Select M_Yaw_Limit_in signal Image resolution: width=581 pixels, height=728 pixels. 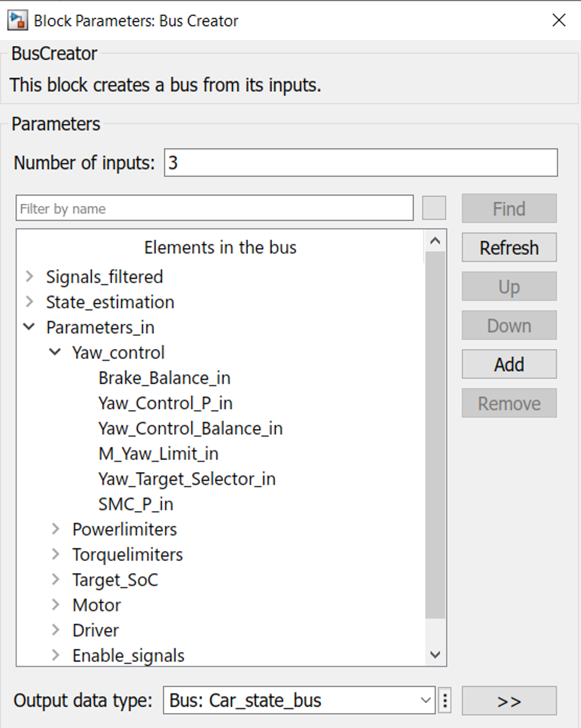pyautogui.click(x=159, y=454)
